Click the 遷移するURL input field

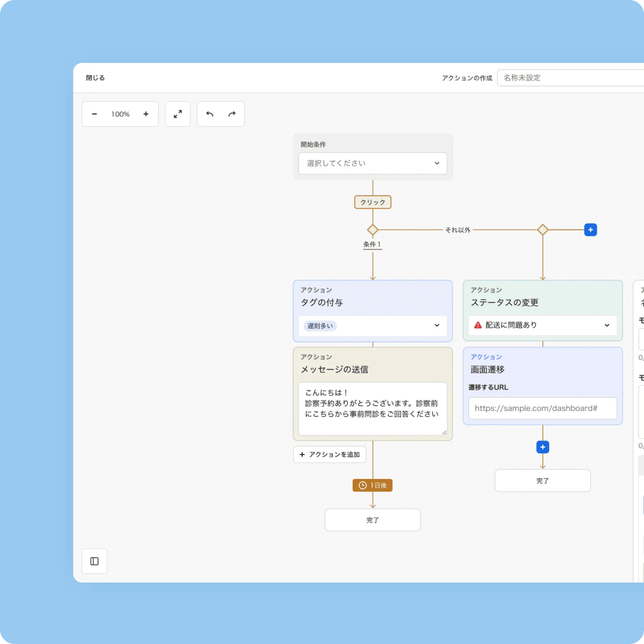(x=542, y=408)
